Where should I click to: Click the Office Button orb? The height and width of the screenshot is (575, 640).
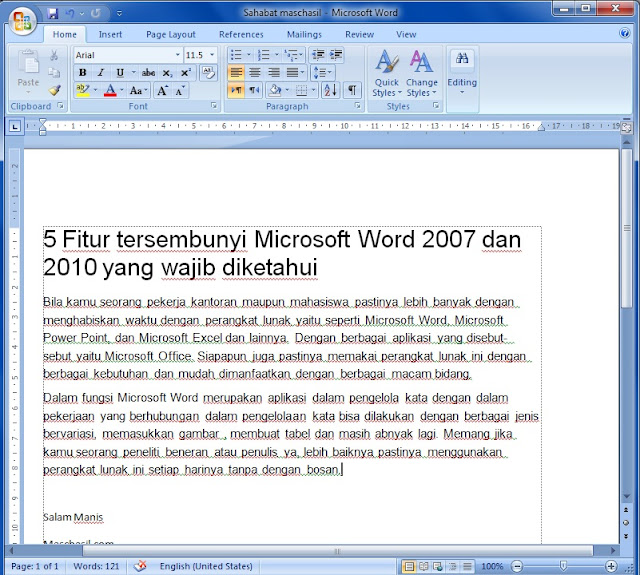coord(22,21)
